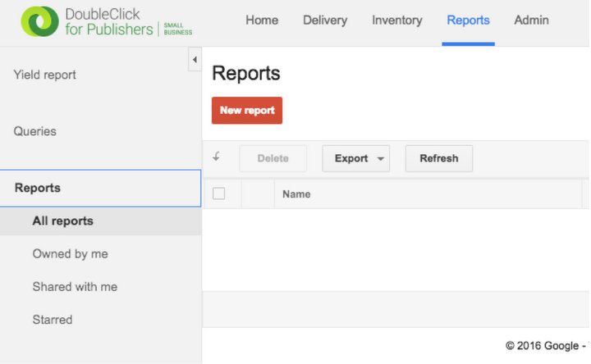The width and height of the screenshot is (591, 364).
Task: Open Queries in the sidebar
Action: tap(35, 131)
